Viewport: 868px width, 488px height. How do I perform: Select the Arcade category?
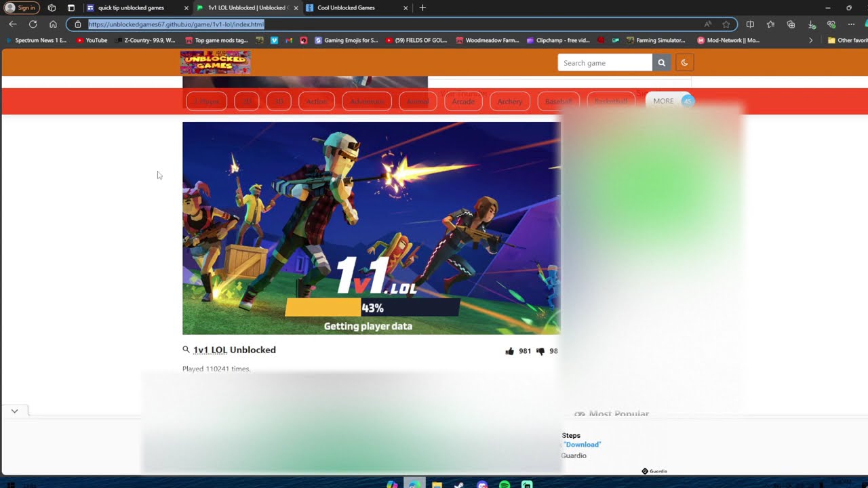463,101
